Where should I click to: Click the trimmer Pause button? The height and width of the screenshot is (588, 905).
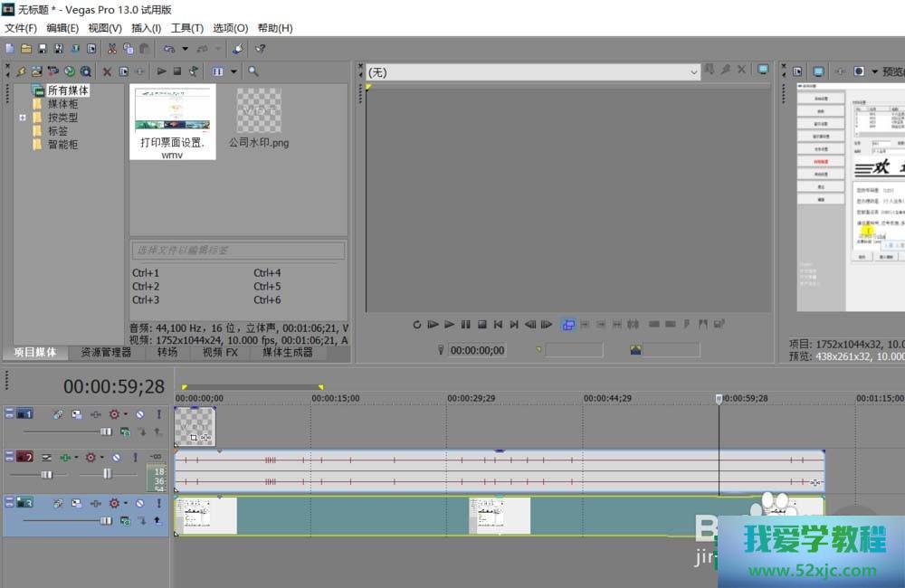(465, 325)
